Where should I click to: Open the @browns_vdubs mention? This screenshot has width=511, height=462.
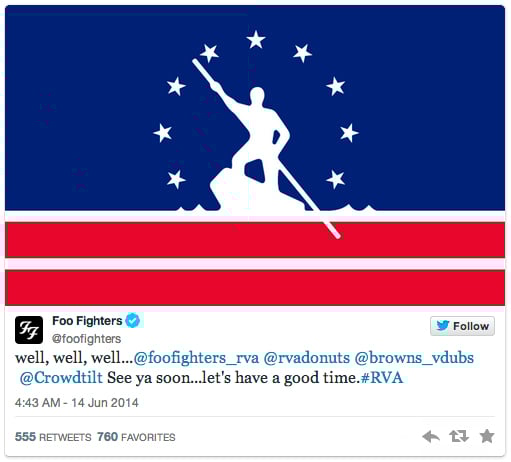[x=414, y=358]
